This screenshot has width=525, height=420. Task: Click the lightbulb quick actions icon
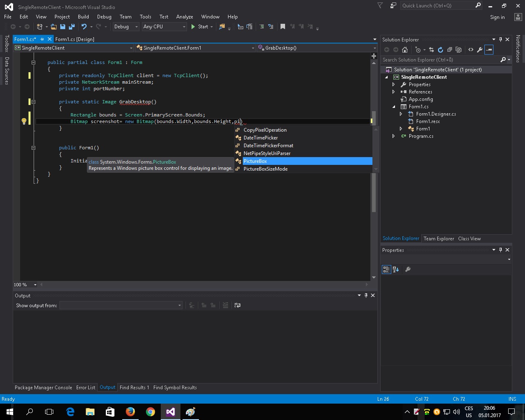point(24,121)
